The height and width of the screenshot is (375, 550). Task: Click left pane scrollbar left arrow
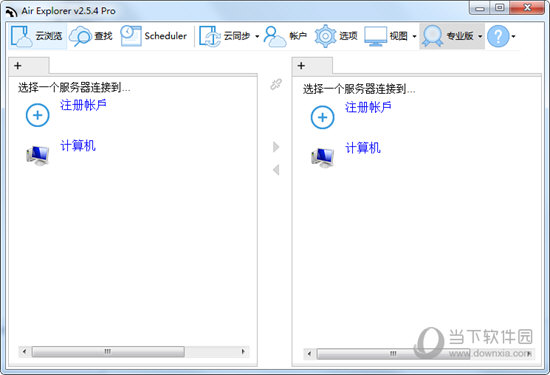[x=24, y=351]
